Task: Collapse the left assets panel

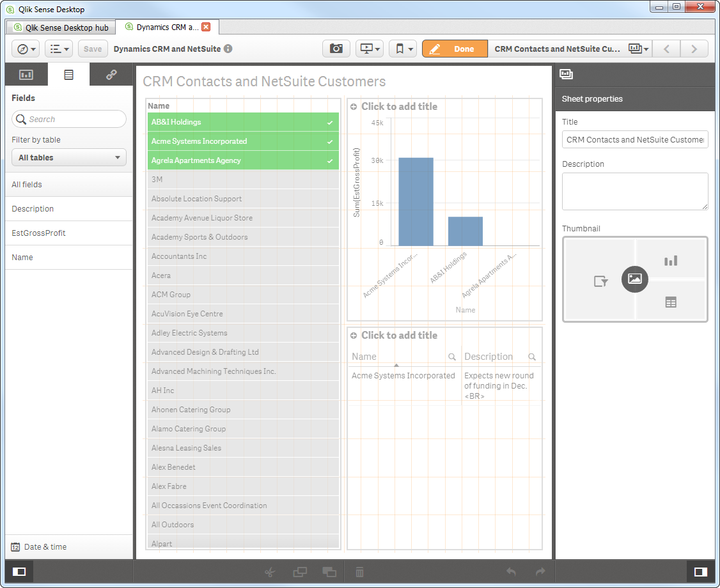Action: click(19, 571)
